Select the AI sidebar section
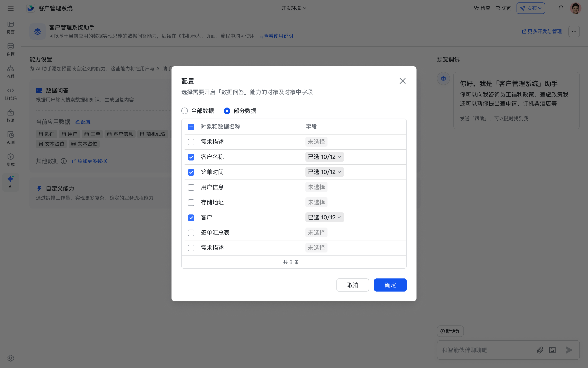Image resolution: width=588 pixels, height=368 pixels. coord(10,182)
